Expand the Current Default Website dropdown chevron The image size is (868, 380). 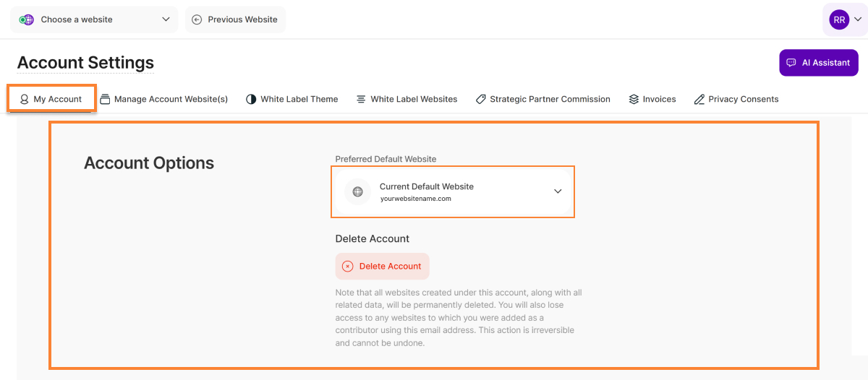pyautogui.click(x=558, y=191)
